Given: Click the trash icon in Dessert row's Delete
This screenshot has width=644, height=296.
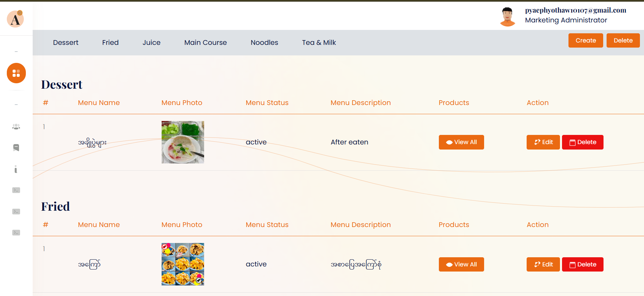Looking at the screenshot, I should (573, 142).
